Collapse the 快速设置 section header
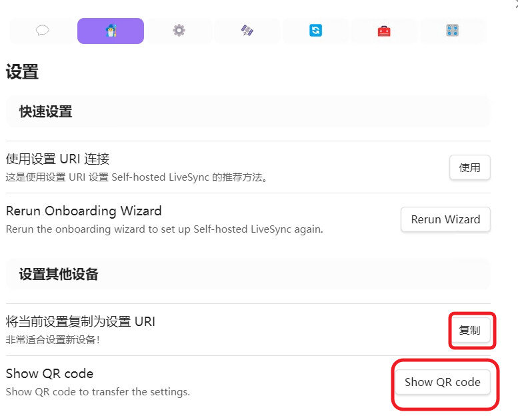This screenshot has width=518, height=420. 248,111
